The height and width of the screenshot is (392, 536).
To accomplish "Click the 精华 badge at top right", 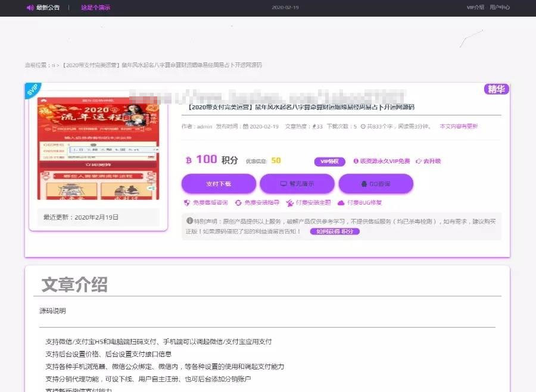I will pos(496,89).
